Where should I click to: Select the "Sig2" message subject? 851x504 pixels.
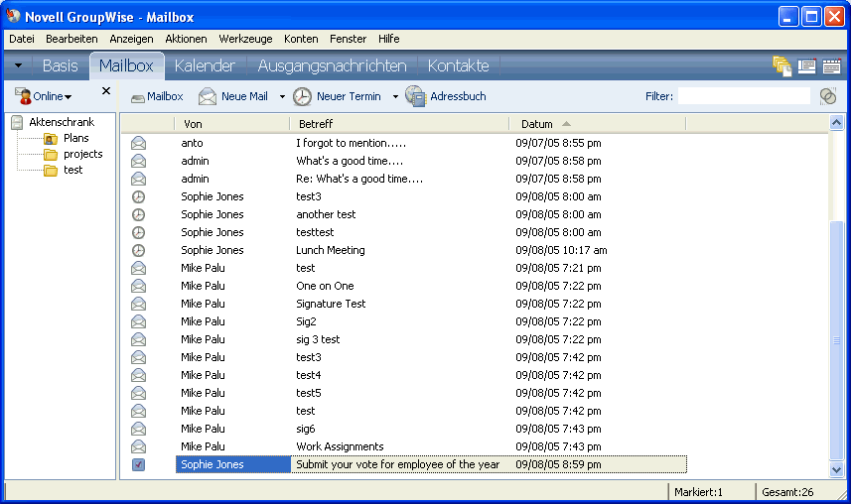click(x=306, y=321)
